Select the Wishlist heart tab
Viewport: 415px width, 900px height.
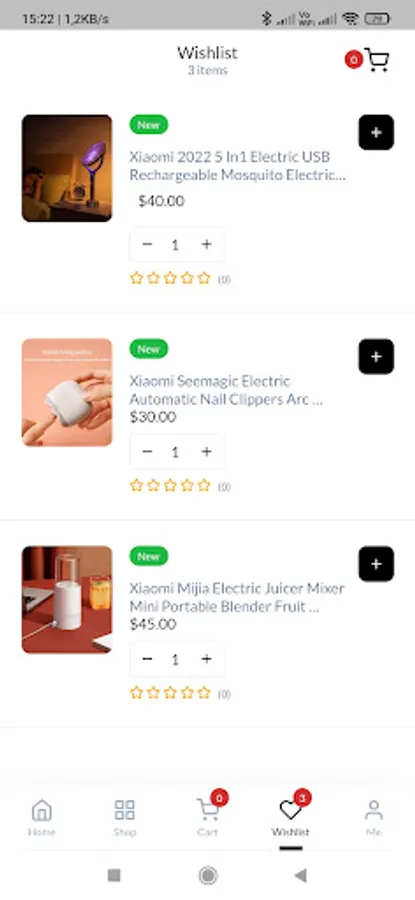290,817
